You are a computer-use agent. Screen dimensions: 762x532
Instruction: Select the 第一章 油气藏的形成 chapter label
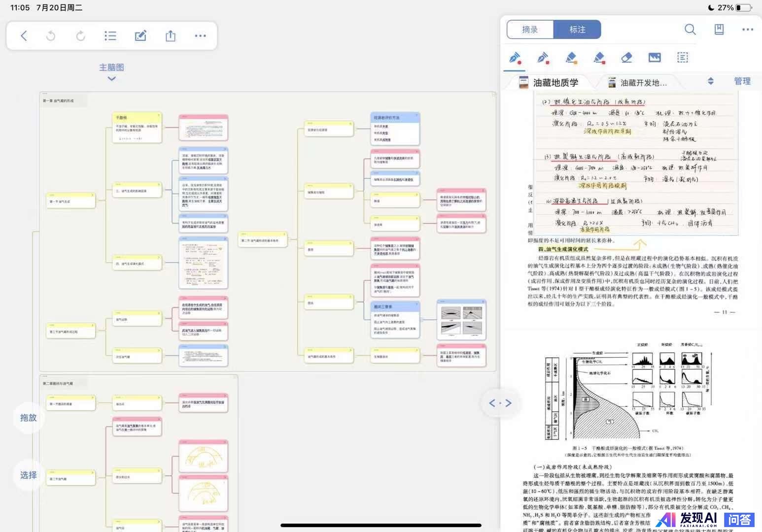(58, 100)
